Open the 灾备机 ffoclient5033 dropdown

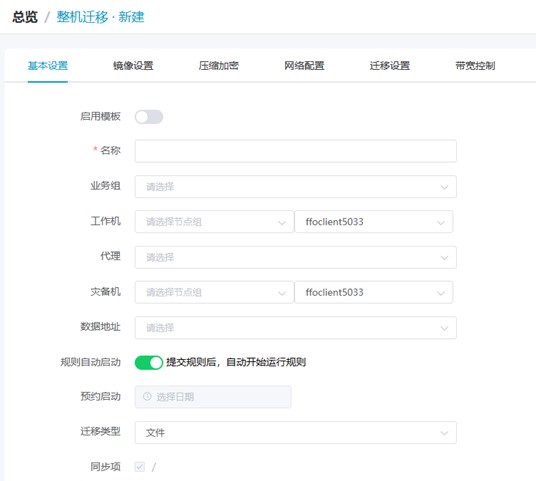click(x=374, y=292)
